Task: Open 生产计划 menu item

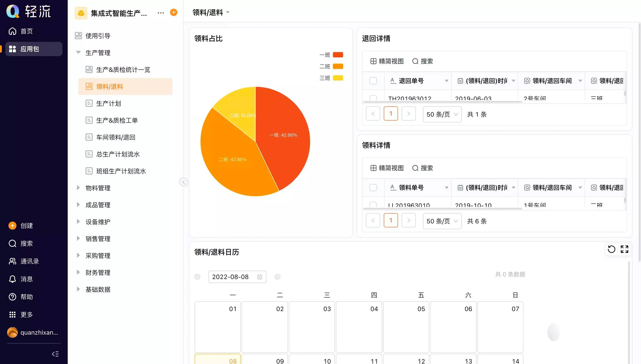Action: tap(108, 103)
